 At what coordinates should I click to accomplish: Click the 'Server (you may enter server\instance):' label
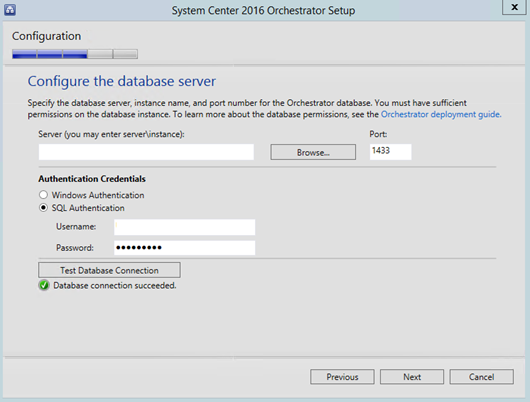pos(111,134)
